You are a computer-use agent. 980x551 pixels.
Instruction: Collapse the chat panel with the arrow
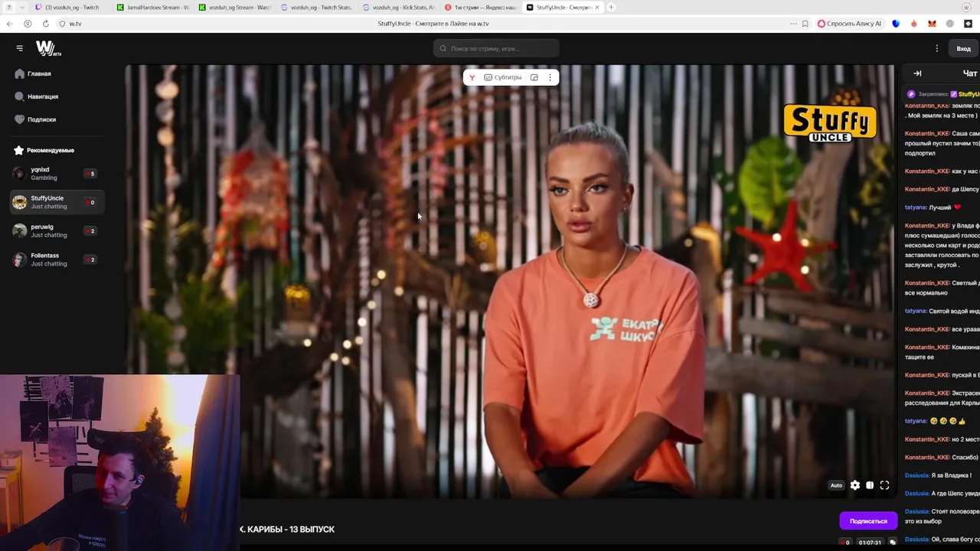coord(917,73)
